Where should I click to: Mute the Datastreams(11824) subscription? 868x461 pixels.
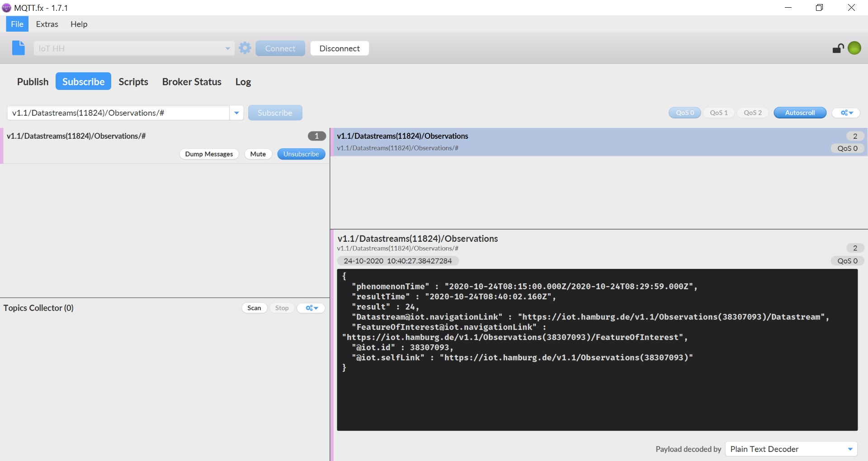click(258, 154)
